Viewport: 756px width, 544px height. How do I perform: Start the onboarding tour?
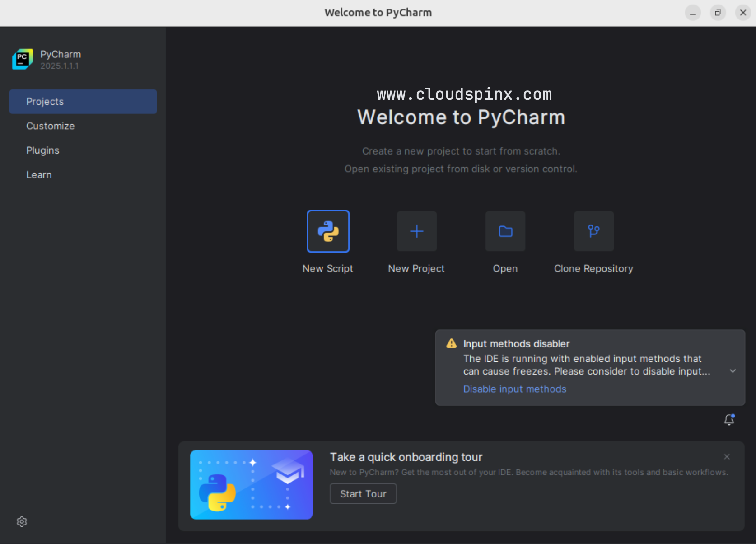pyautogui.click(x=363, y=493)
